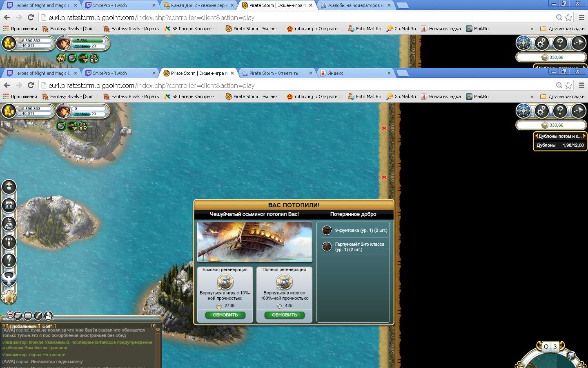Open Другие закладки folder in front window
588x368 pixels.
[x=562, y=96]
